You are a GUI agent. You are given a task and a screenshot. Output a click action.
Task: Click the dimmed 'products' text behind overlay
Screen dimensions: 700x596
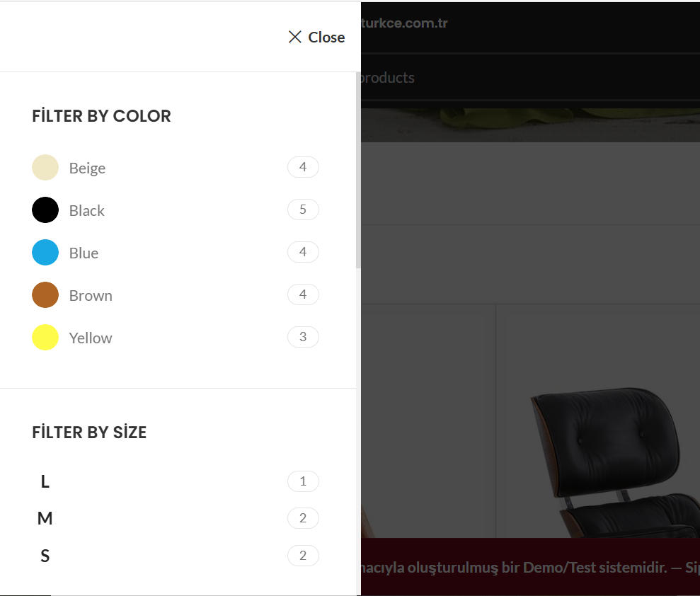pos(387,78)
